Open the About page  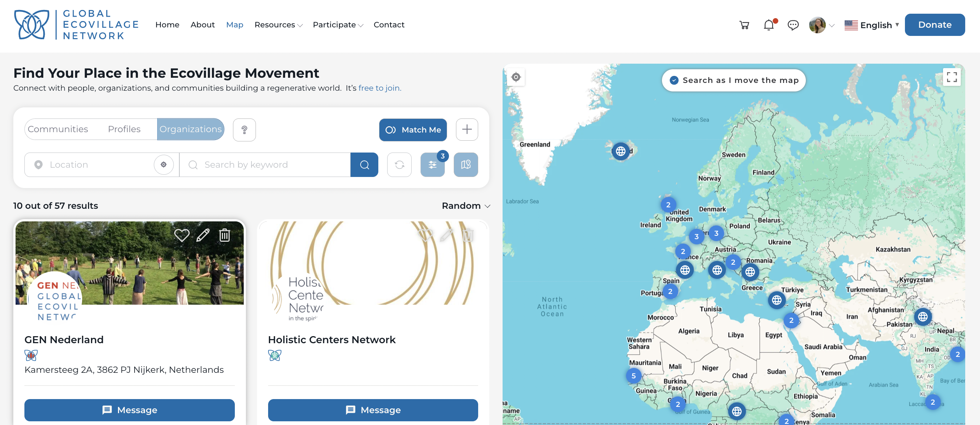point(203,25)
